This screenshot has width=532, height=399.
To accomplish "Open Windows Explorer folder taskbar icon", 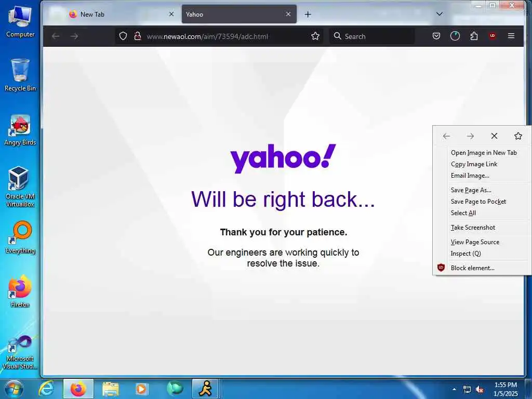I will point(110,389).
